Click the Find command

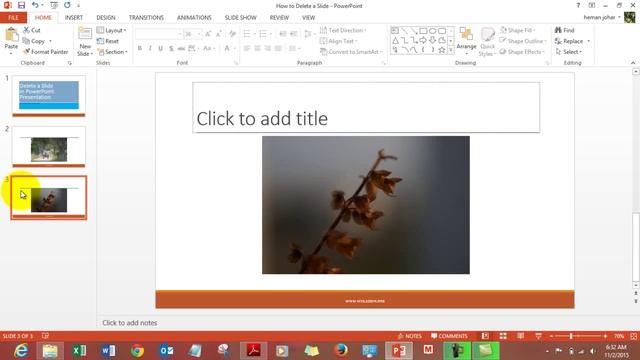(565, 30)
